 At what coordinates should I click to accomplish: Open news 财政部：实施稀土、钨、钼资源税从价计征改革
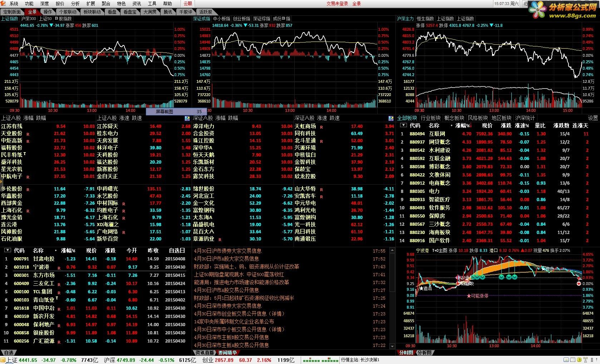[x=246, y=266]
